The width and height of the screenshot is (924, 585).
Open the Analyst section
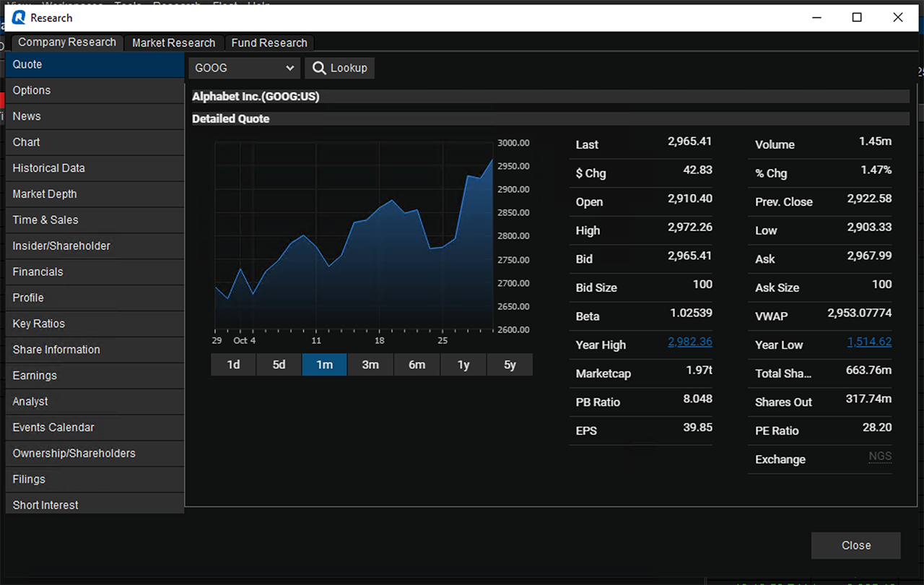pos(95,402)
